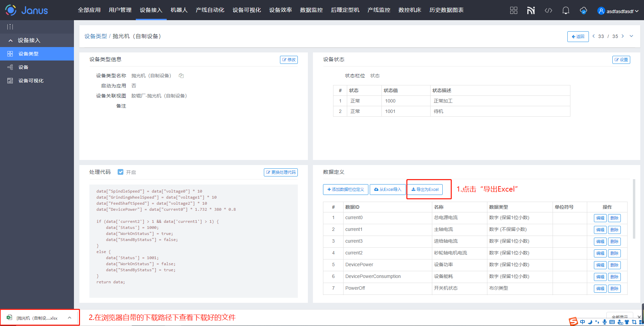
Task: Select sidebar 设备类型 item
Action: [37, 54]
